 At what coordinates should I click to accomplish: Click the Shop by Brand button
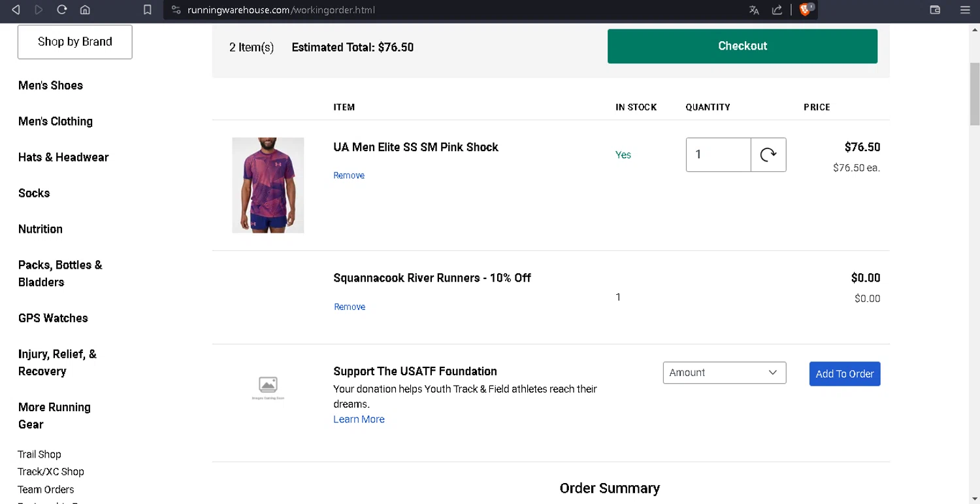[75, 42]
